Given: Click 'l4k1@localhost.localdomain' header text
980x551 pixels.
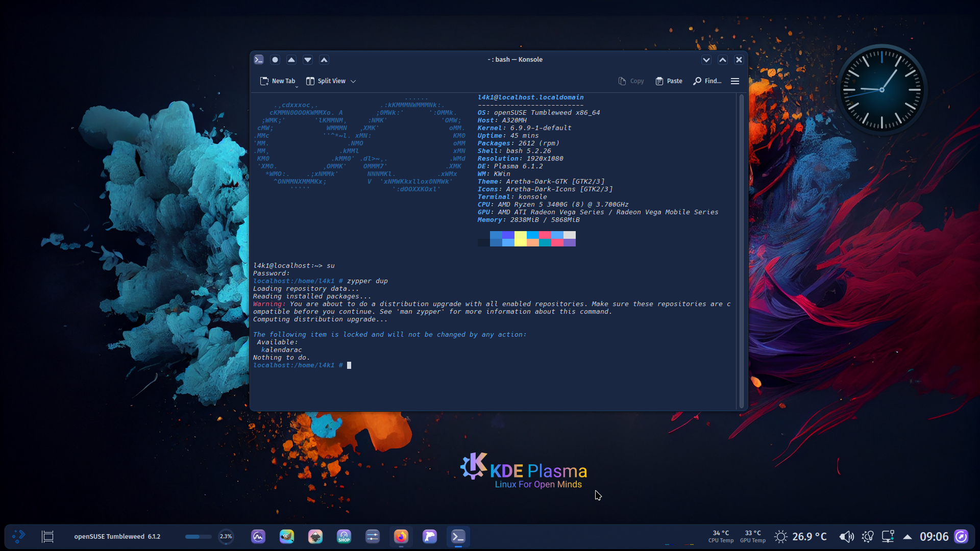Looking at the screenshot, I should pyautogui.click(x=531, y=97).
